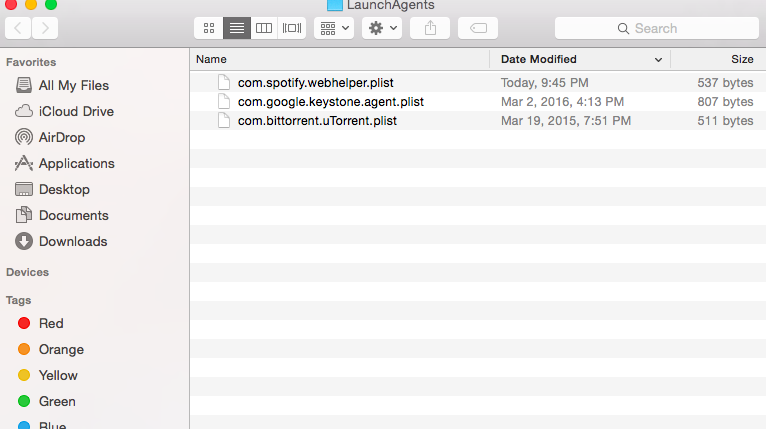Image resolution: width=766 pixels, height=429 pixels.
Task: Click the Applications sidebar icon
Action: click(x=23, y=163)
